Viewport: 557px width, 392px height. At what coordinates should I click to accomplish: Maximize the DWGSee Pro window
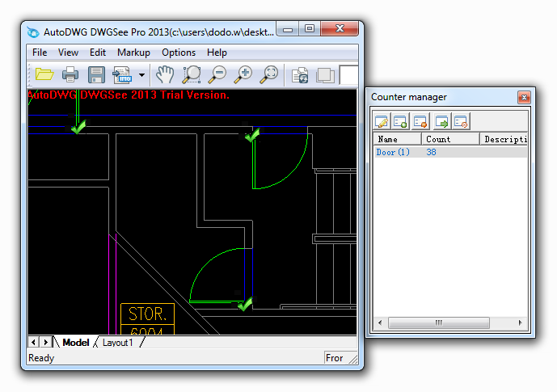point(310,29)
